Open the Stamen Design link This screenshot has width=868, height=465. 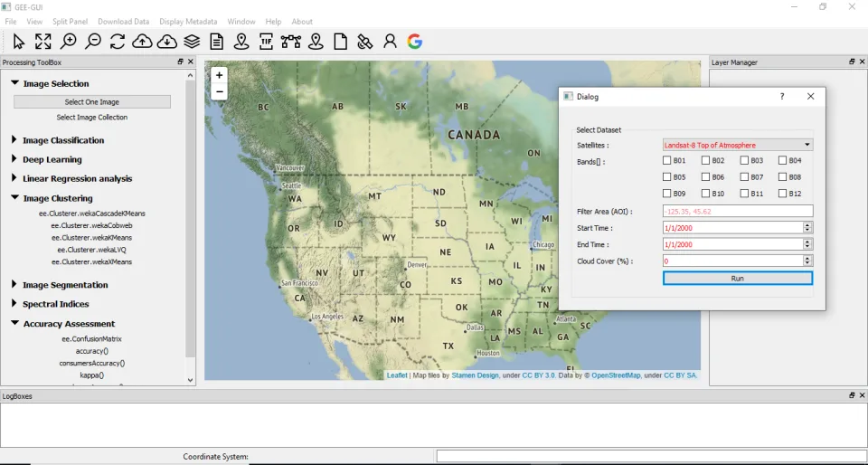point(475,375)
